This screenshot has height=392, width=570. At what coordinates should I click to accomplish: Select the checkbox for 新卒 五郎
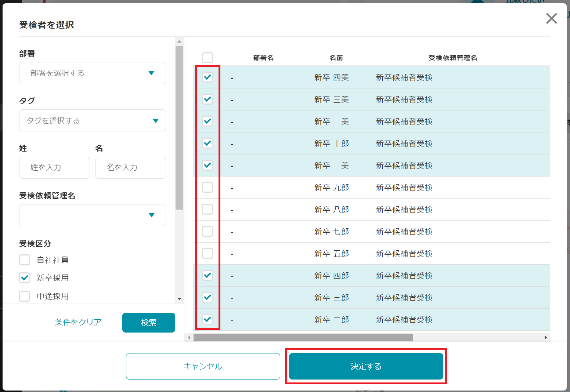click(x=208, y=253)
